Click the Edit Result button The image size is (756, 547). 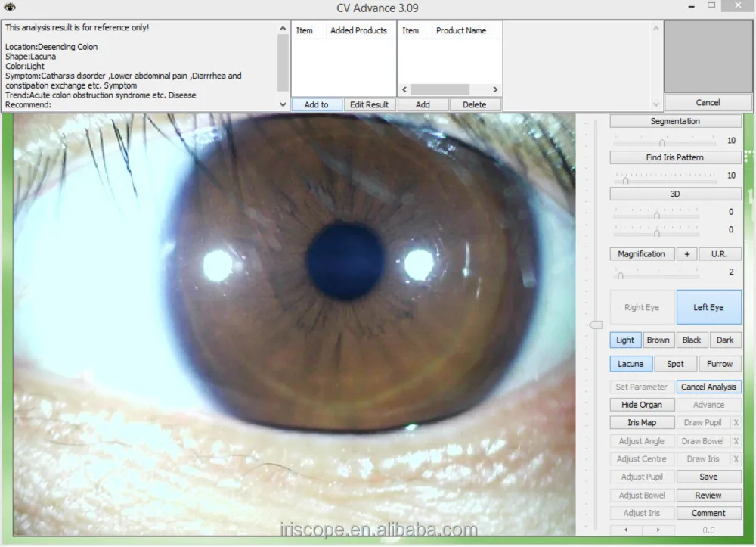pos(369,105)
